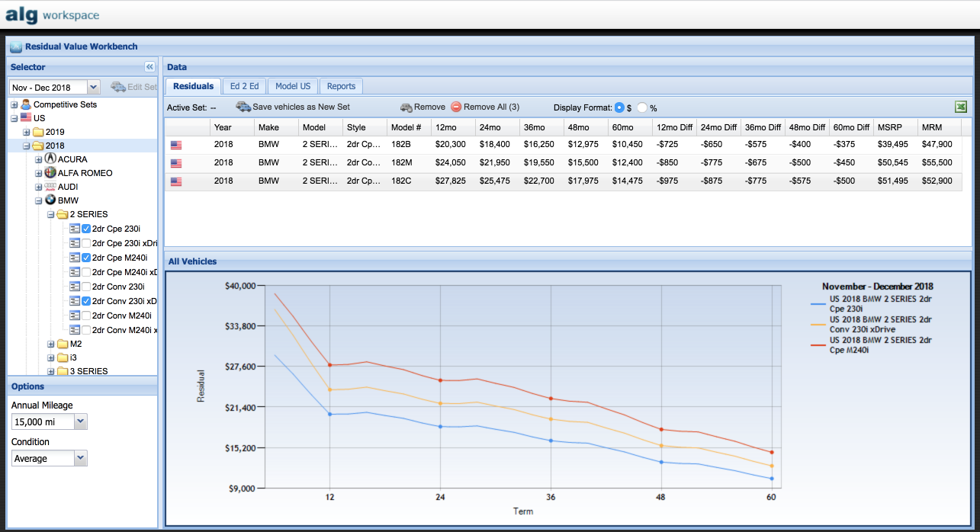Image resolution: width=980 pixels, height=532 pixels.
Task: Expand the 2019 year node
Action: (x=27, y=132)
